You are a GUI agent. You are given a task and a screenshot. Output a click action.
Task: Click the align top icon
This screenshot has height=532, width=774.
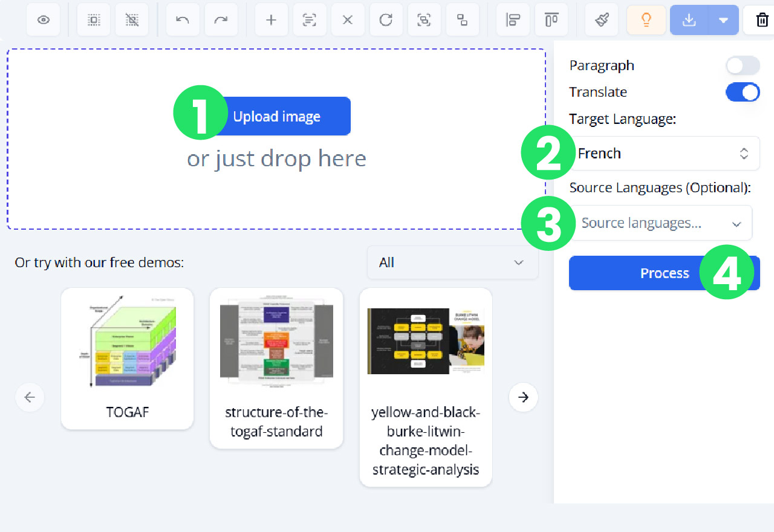click(x=550, y=19)
